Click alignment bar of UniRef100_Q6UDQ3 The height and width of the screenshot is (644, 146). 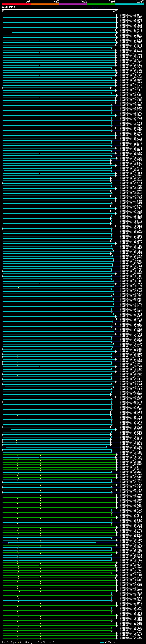(58, 48)
